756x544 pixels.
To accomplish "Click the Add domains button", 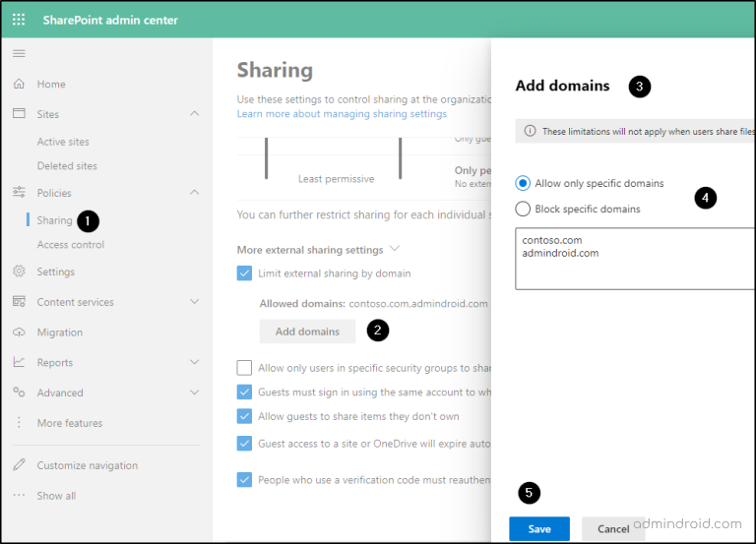I will click(x=307, y=332).
